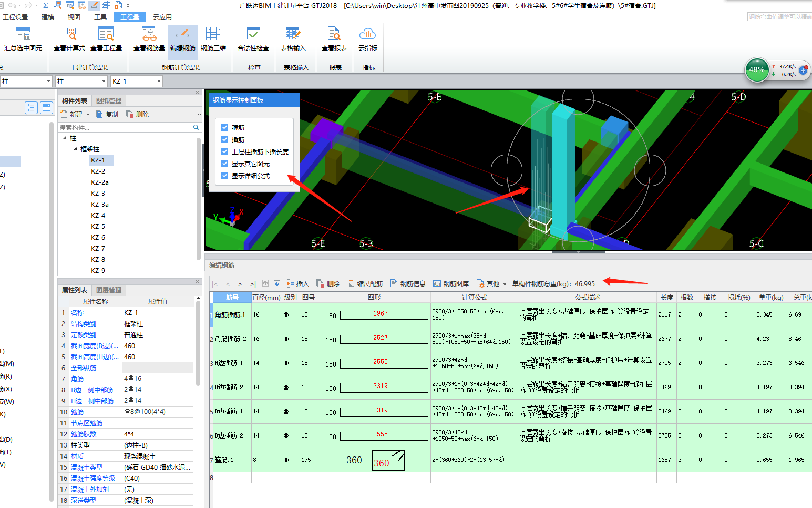Viewport: 812px width, 508px height.
Task: Uncheck 箍筋 display checkbox
Action: coord(224,127)
